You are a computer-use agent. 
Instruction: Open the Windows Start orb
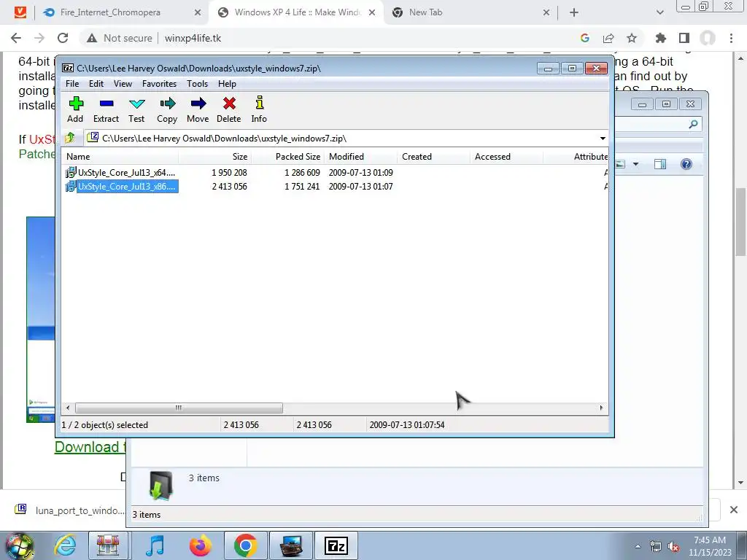(x=20, y=545)
